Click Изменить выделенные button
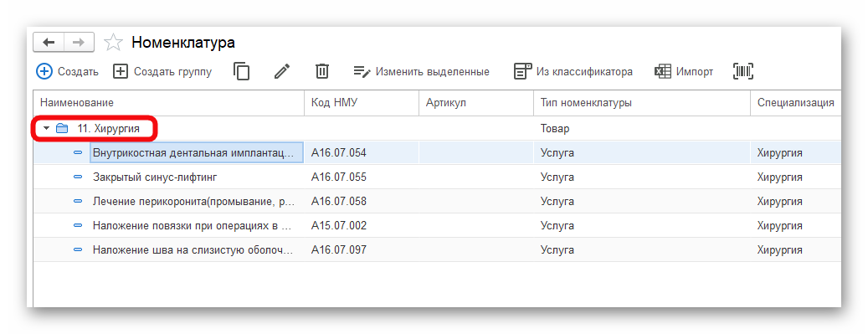 coord(422,71)
